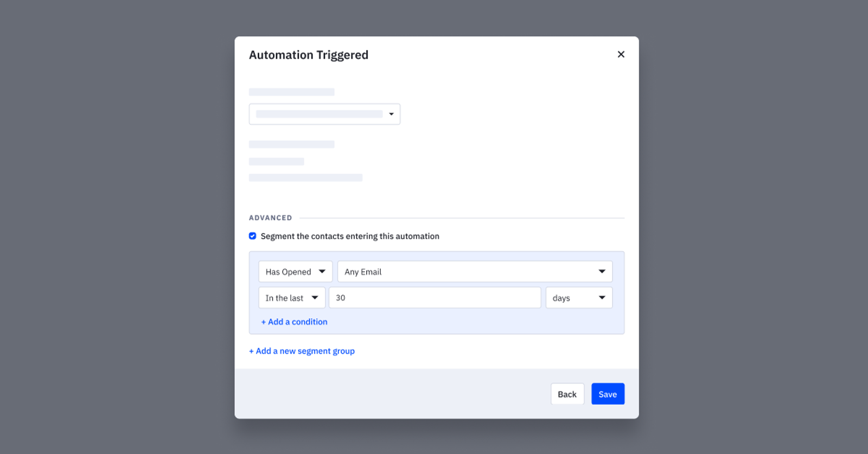Click the 'Segment the contacts entering this automation' label
The image size is (868, 454).
tap(350, 236)
